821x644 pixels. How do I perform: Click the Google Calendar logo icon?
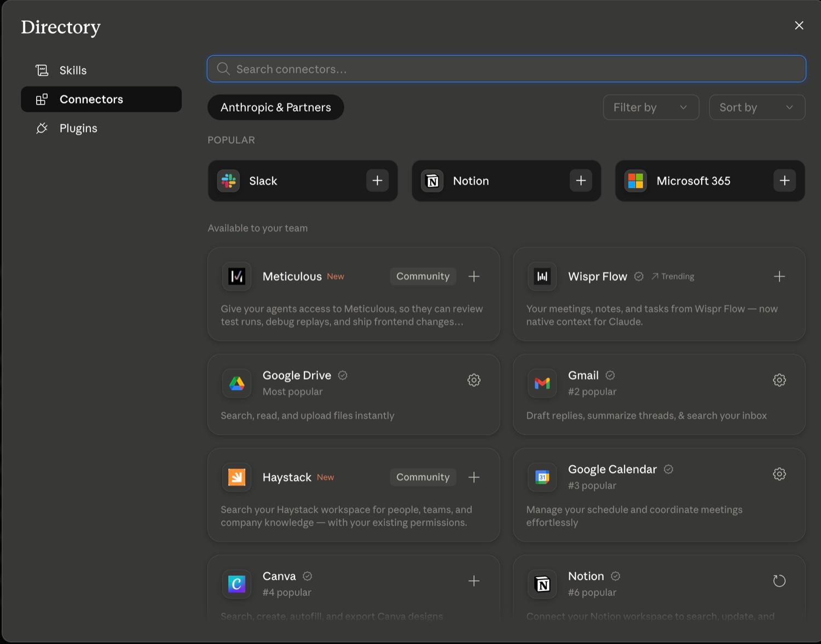pyautogui.click(x=542, y=477)
